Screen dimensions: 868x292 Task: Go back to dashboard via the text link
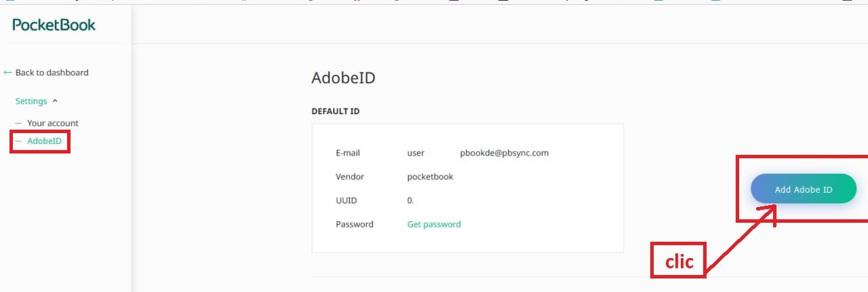point(52,73)
